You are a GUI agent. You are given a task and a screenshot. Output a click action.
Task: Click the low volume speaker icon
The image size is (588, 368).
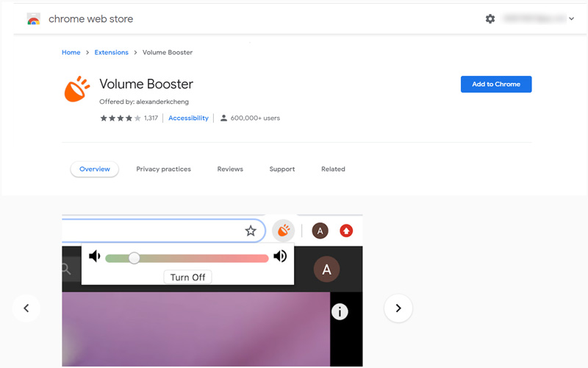[95, 256]
